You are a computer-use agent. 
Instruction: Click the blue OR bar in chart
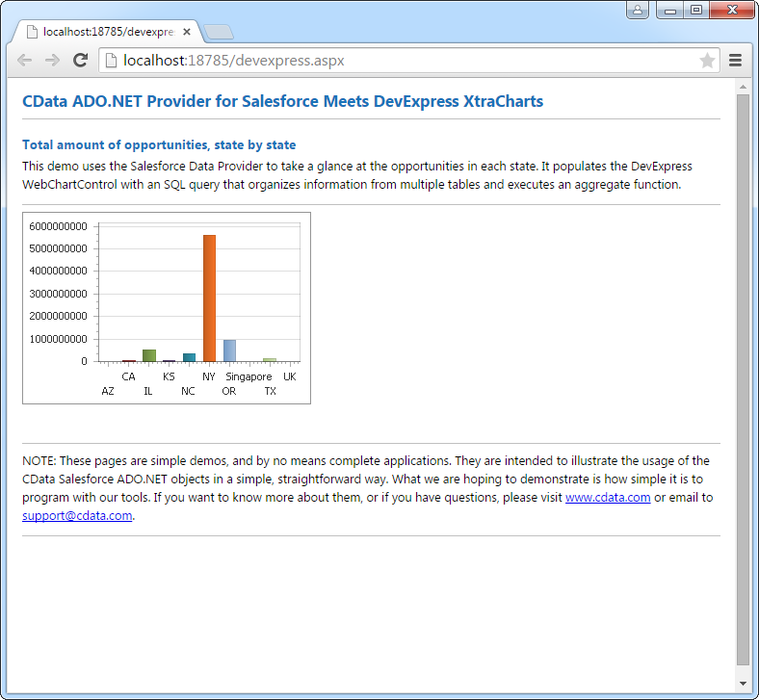pyautogui.click(x=229, y=350)
